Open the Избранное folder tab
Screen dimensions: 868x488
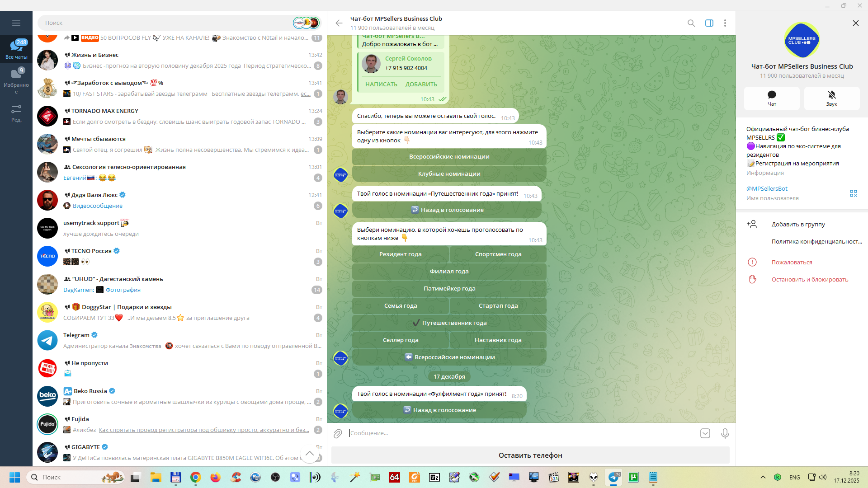pyautogui.click(x=16, y=80)
